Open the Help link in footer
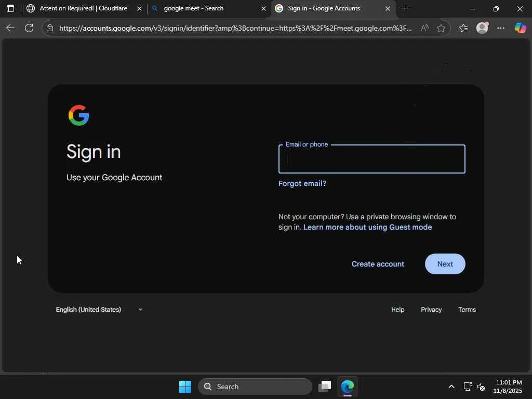The image size is (532, 399). pos(397,310)
